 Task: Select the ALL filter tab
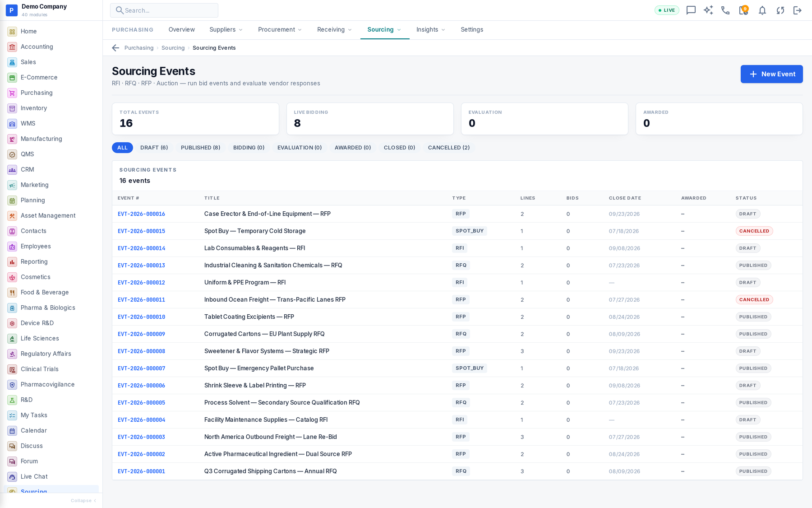pyautogui.click(x=122, y=148)
